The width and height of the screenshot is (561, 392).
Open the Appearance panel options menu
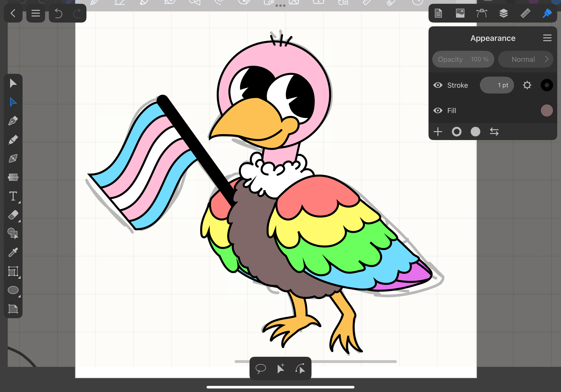[547, 38]
